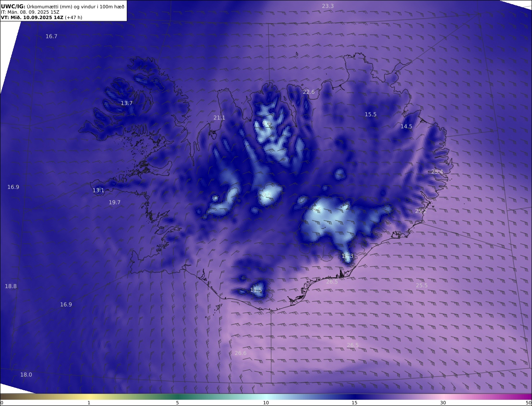The width and height of the screenshot is (532, 406).
Task: Click the 15.5 value label
Action: click(x=370, y=115)
